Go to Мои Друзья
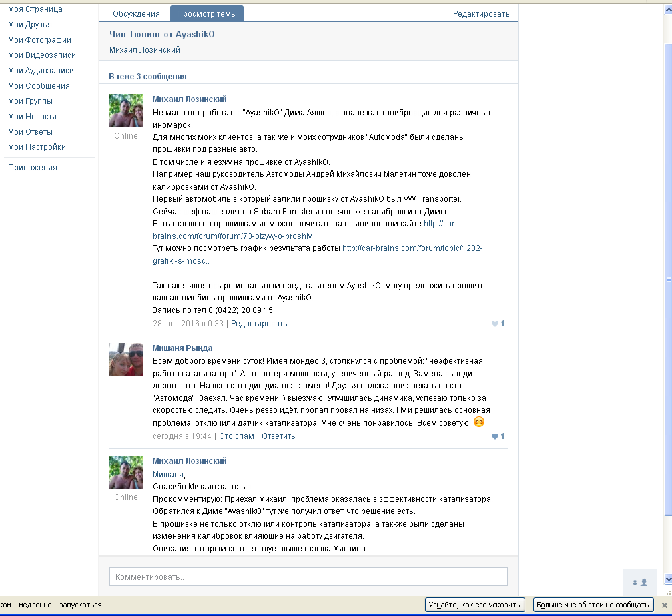Image resolution: width=672 pixels, height=616 pixels. (x=30, y=25)
